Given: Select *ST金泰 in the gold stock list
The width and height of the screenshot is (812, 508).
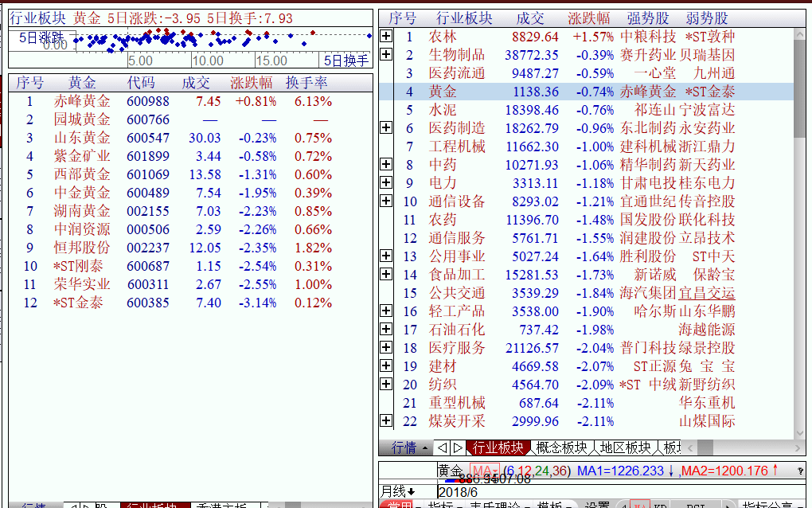Looking at the screenshot, I should [x=190, y=303].
